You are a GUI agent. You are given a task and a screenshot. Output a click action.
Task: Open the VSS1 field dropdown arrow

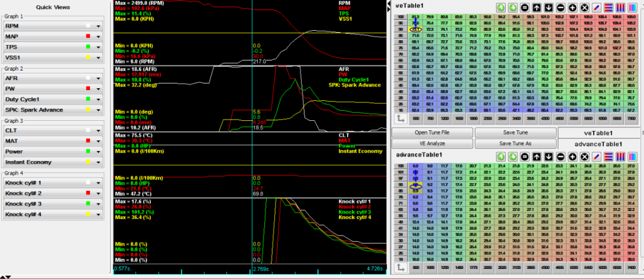[99, 57]
